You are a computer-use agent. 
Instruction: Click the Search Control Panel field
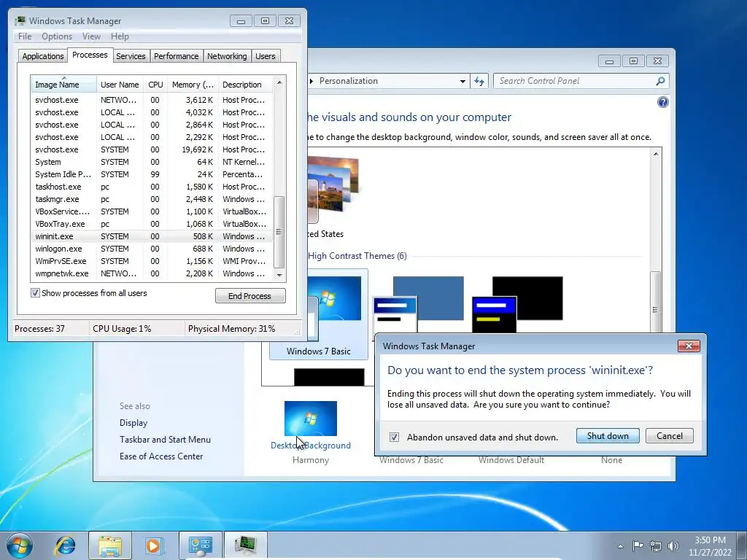[x=575, y=81]
